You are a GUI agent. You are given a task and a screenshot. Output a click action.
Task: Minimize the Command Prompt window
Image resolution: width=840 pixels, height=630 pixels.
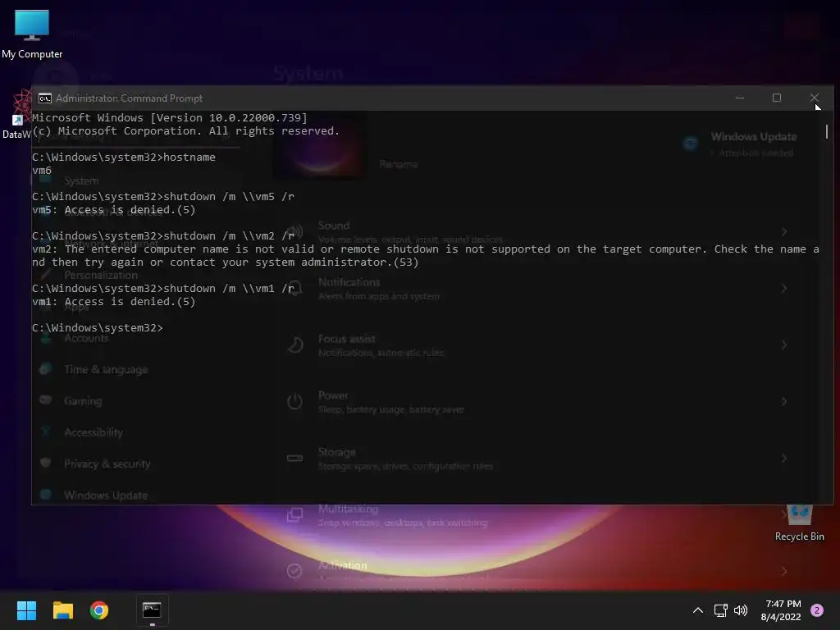point(740,98)
